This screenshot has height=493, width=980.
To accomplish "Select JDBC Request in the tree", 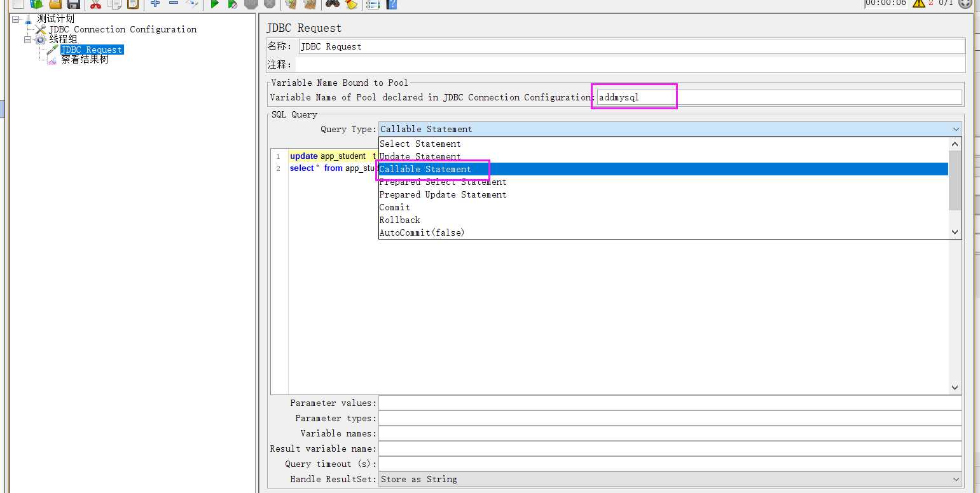I will pyautogui.click(x=92, y=50).
